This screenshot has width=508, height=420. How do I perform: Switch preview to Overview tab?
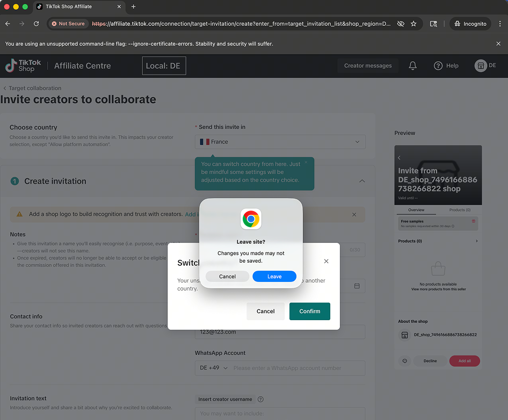[416, 210]
